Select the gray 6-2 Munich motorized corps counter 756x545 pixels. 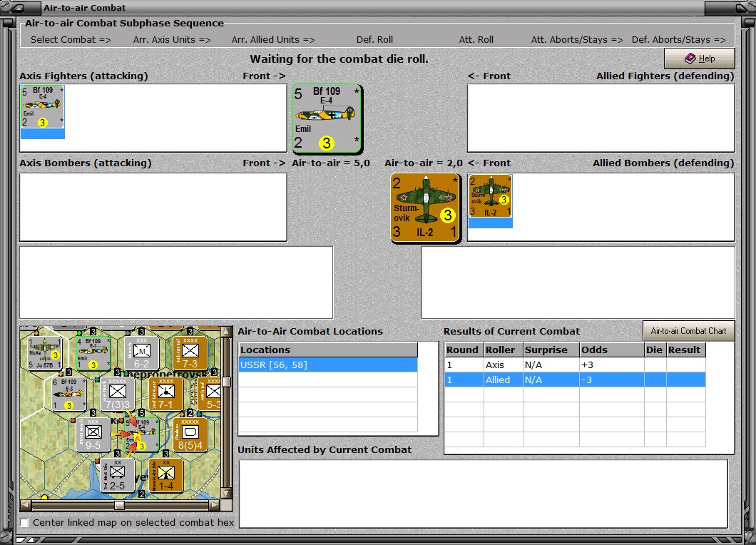click(141, 353)
